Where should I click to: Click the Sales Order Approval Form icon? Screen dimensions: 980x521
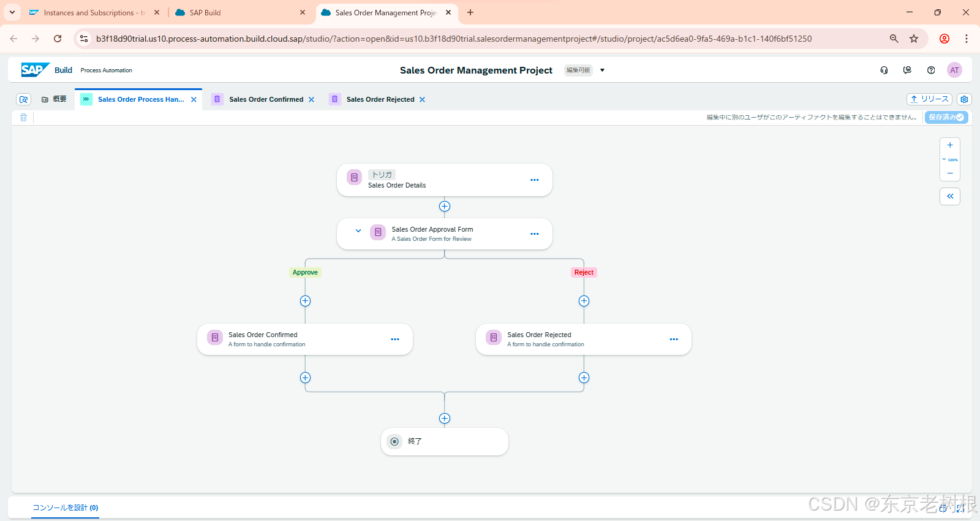pyautogui.click(x=378, y=232)
